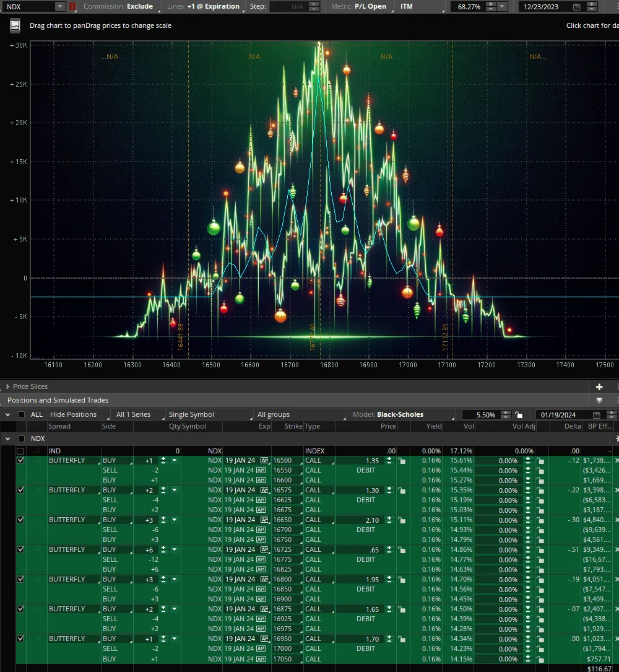Open the calendar picker beside 01/19/2024
Image resolution: width=619 pixels, height=672 pixels.
tap(596, 415)
